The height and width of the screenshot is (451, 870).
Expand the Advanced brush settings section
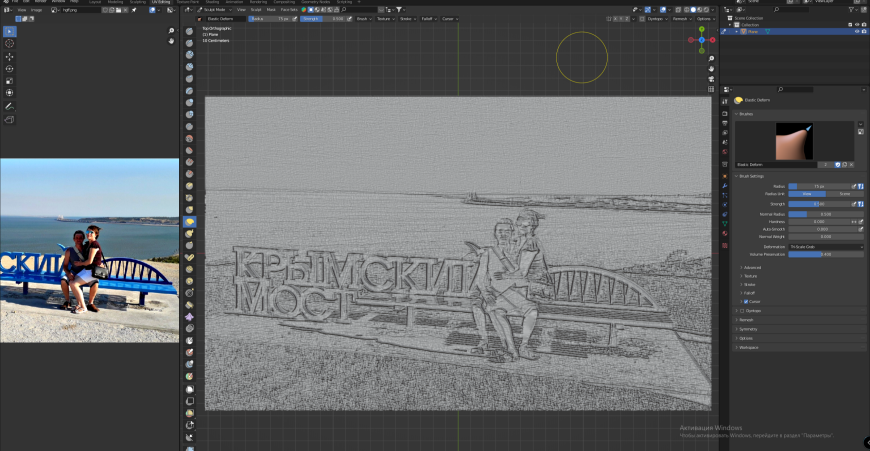(x=752, y=268)
